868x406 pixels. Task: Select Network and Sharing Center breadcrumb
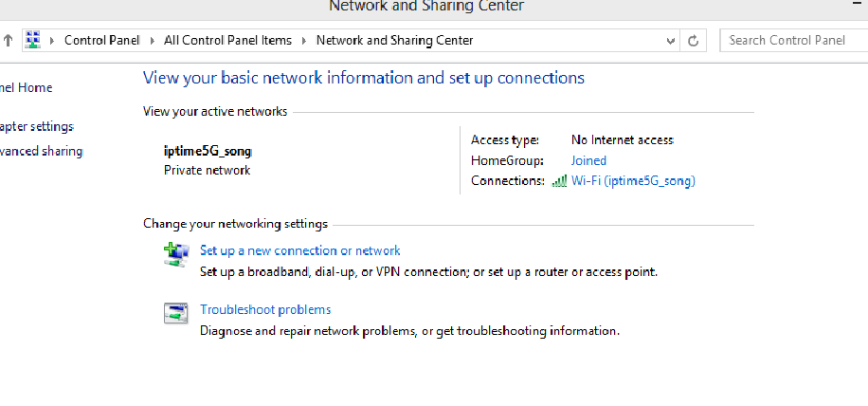[x=395, y=41]
